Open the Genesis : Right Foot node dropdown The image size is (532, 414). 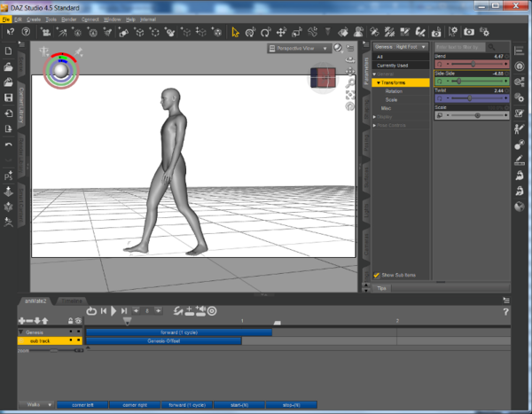point(401,46)
